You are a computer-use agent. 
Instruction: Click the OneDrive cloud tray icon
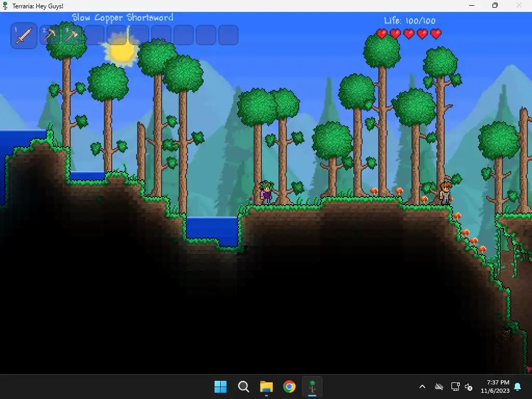click(439, 387)
